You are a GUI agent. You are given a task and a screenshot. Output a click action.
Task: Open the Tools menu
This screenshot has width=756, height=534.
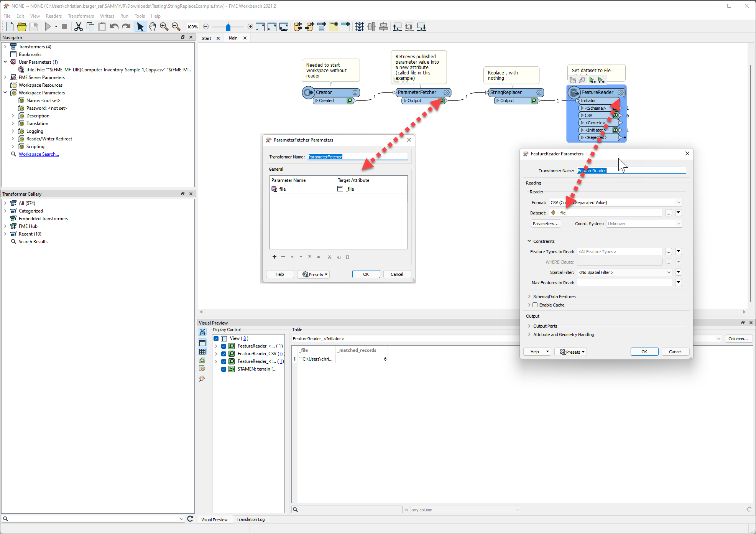[140, 16]
